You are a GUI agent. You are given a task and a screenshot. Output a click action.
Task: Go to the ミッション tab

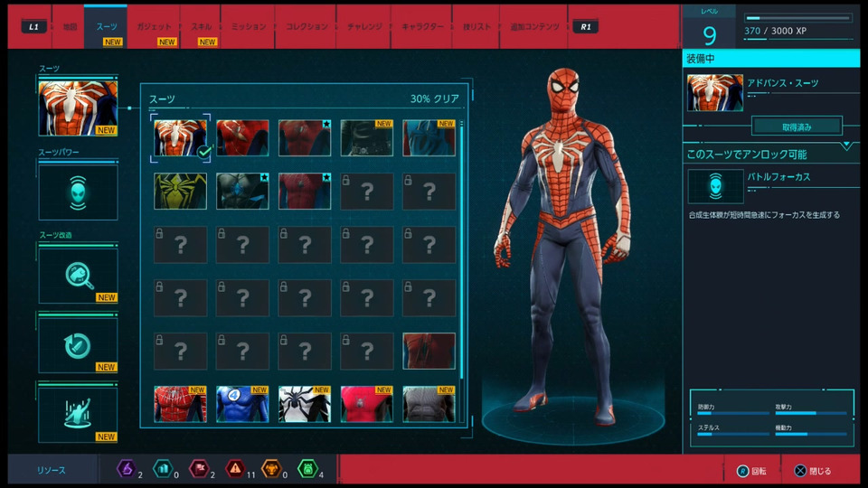(249, 26)
